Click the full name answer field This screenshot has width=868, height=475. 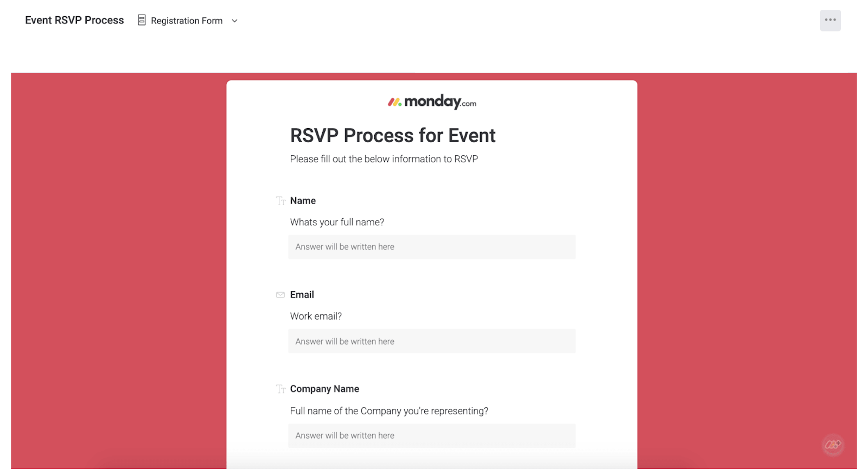click(431, 247)
